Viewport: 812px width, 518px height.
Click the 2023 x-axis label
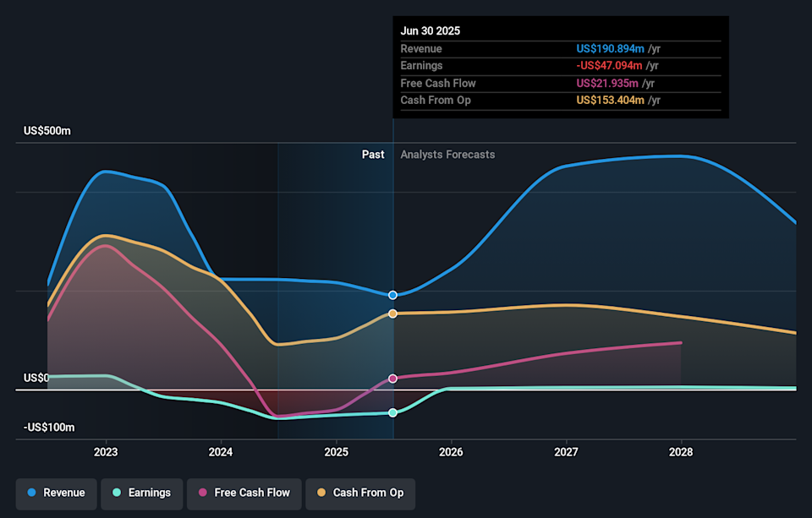point(106,452)
